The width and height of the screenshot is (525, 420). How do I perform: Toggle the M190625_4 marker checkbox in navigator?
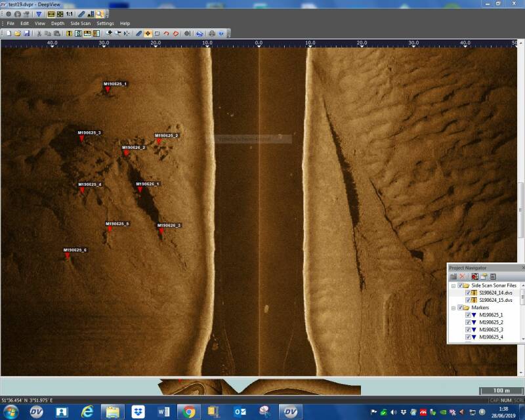pos(468,337)
